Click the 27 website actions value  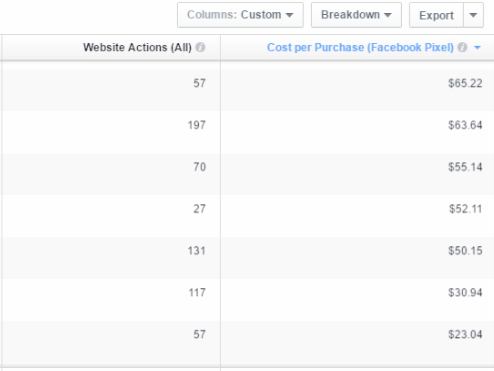coord(200,209)
